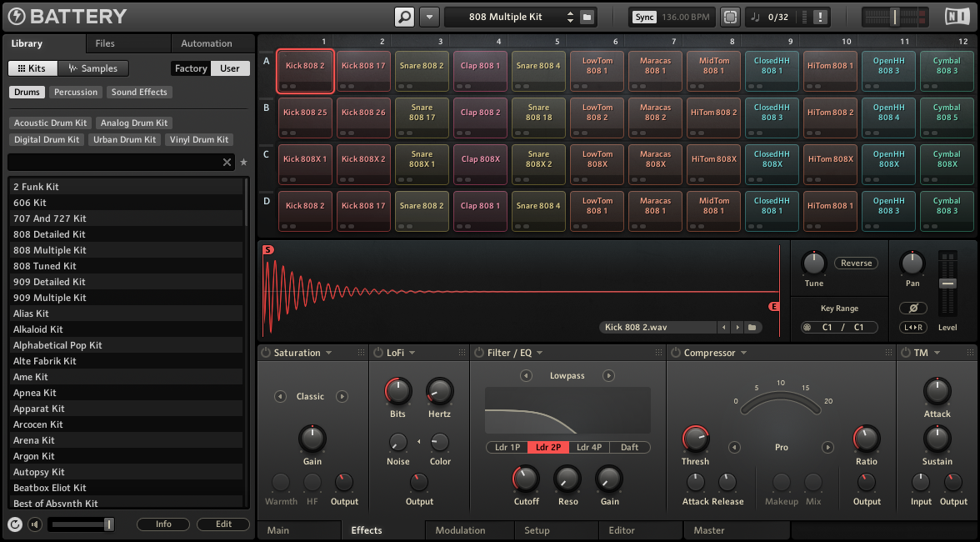
Task: Open the kit file folder icon in header
Action: point(587,17)
